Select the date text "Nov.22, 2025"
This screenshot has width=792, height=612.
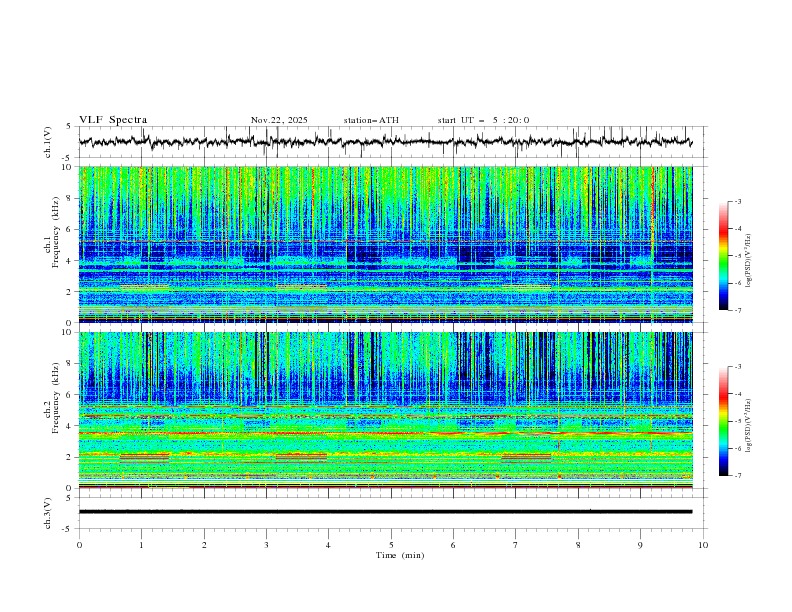click(279, 120)
